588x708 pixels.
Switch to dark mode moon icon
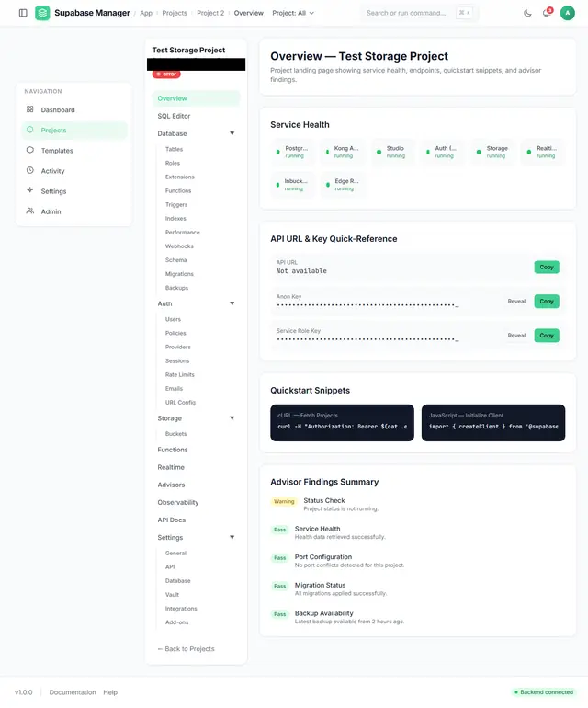(x=527, y=13)
